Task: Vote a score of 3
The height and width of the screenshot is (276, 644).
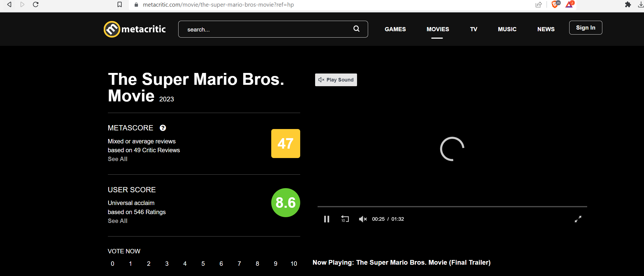Action: click(167, 264)
